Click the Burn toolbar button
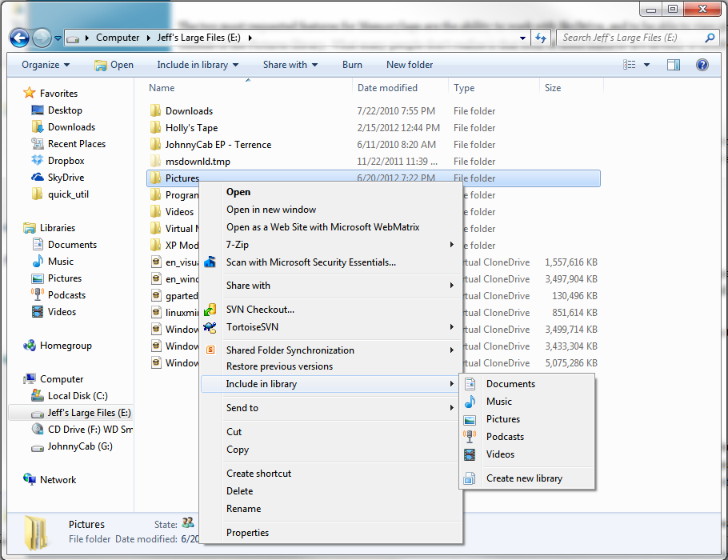 [x=352, y=65]
